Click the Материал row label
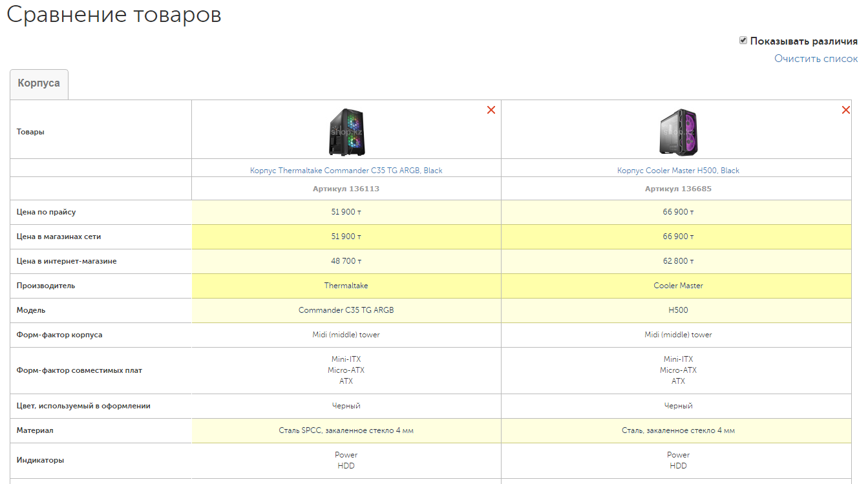Screen dimensions: 868x484 35,430
